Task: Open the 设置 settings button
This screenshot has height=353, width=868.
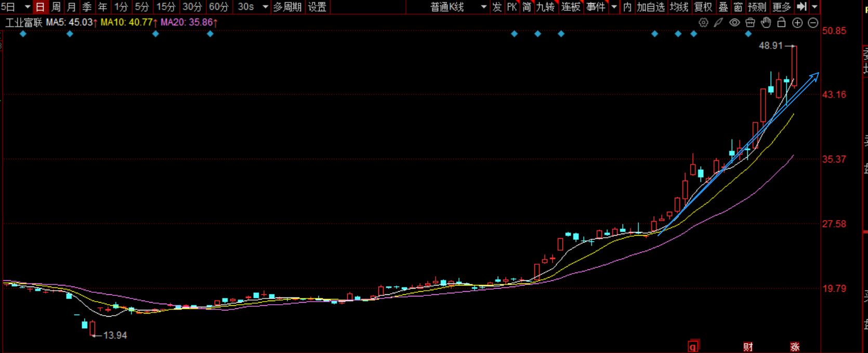Action: [317, 7]
